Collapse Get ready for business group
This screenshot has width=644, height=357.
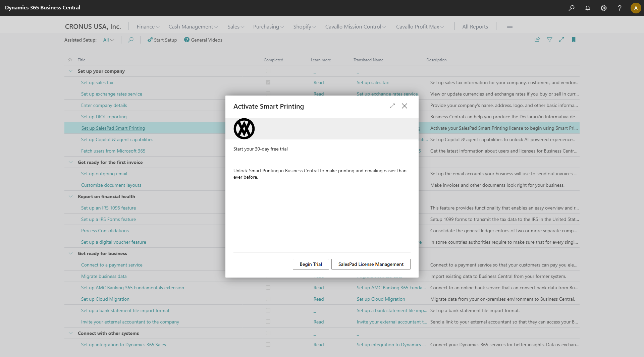(70, 253)
